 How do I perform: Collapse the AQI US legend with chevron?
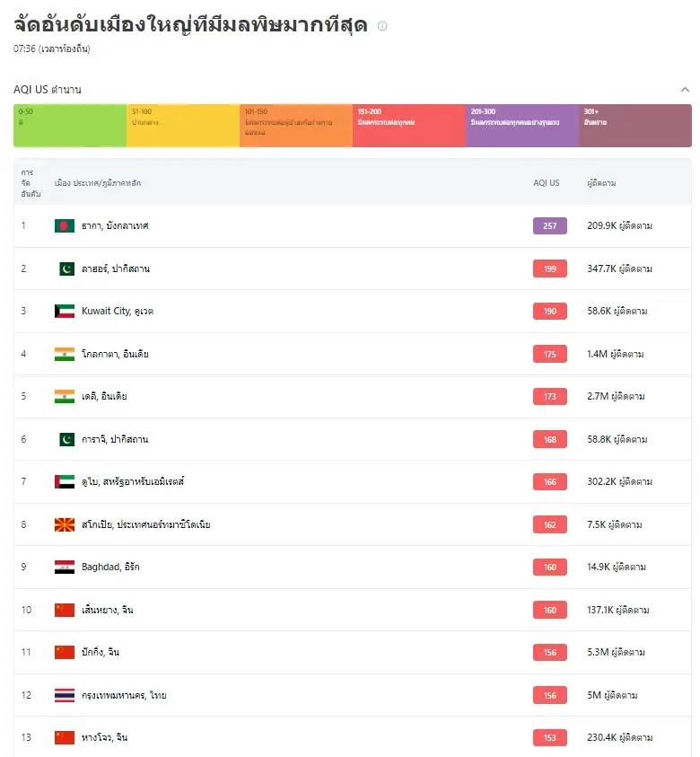[685, 89]
